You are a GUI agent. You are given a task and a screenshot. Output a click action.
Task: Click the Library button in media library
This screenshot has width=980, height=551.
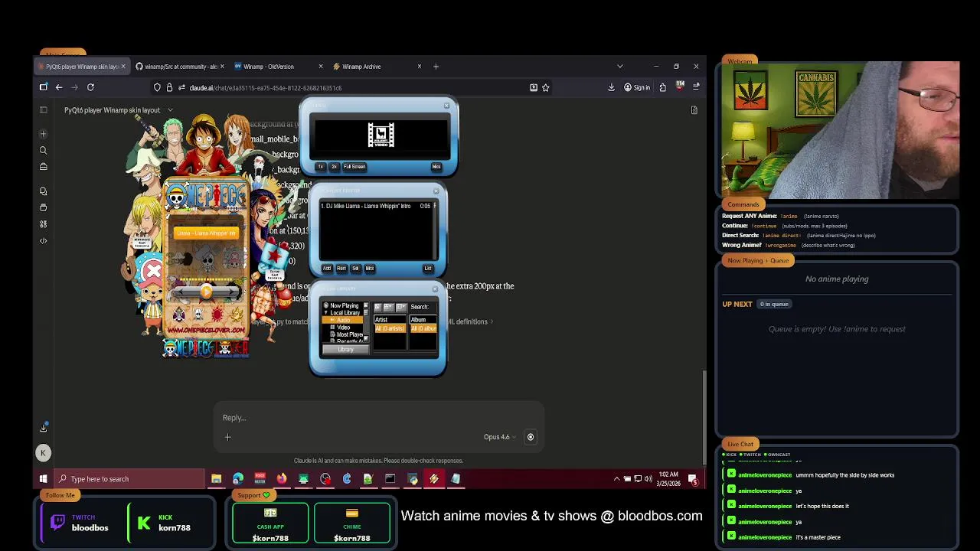pos(346,350)
